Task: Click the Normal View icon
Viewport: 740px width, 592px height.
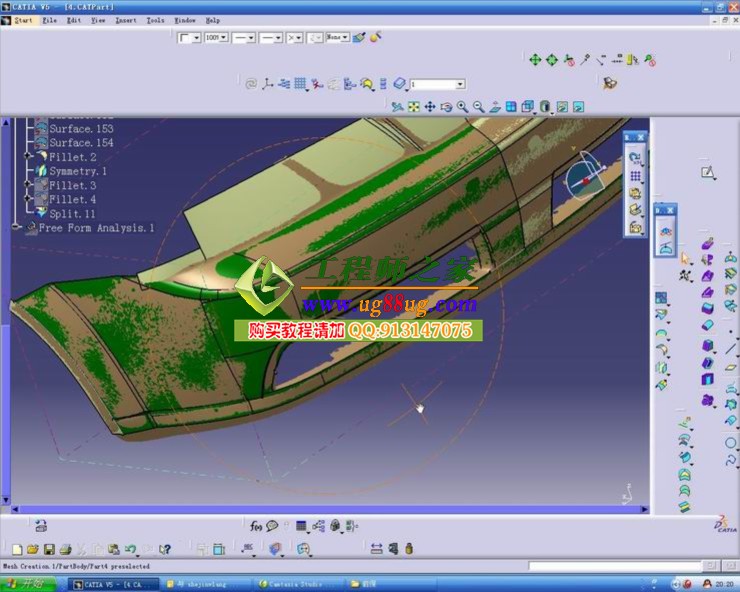Action: [x=495, y=107]
